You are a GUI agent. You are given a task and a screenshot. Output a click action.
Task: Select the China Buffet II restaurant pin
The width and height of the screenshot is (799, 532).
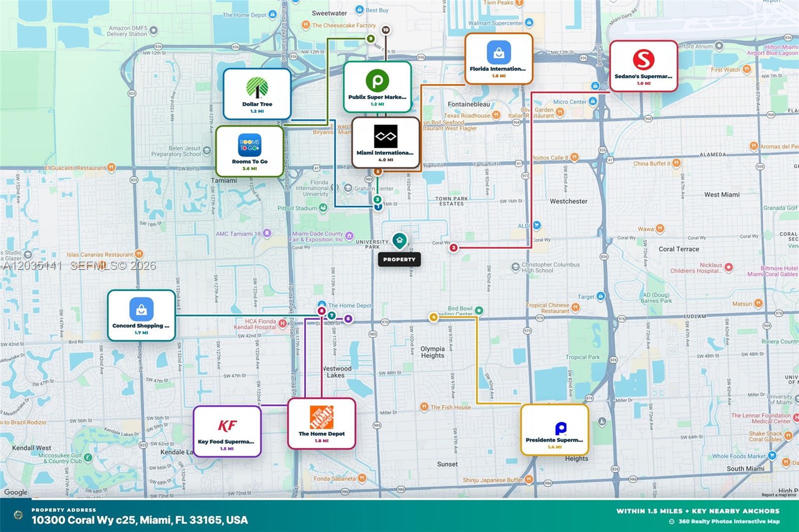pyautogui.click(x=677, y=163)
